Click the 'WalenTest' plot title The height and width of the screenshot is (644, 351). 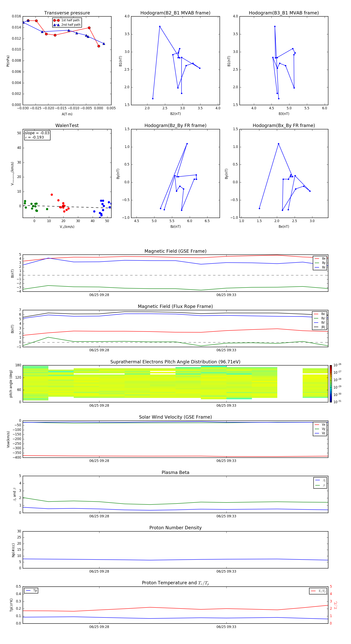click(67, 125)
